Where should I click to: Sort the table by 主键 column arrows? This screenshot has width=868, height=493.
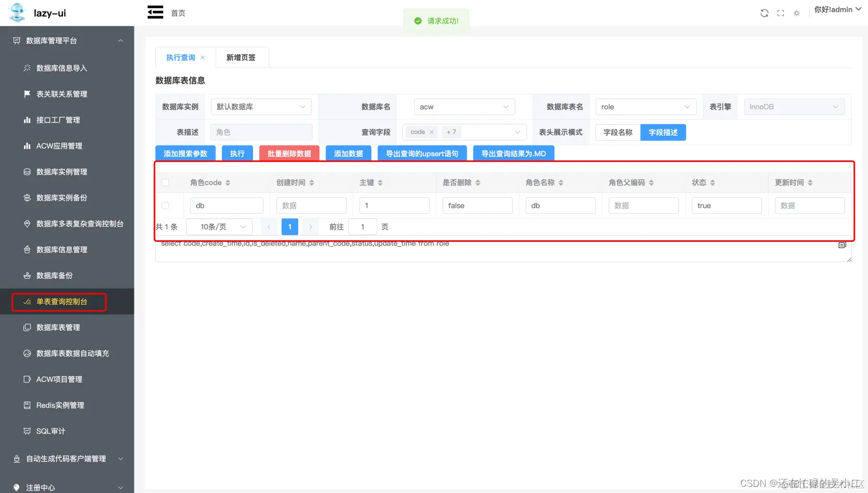click(x=380, y=182)
